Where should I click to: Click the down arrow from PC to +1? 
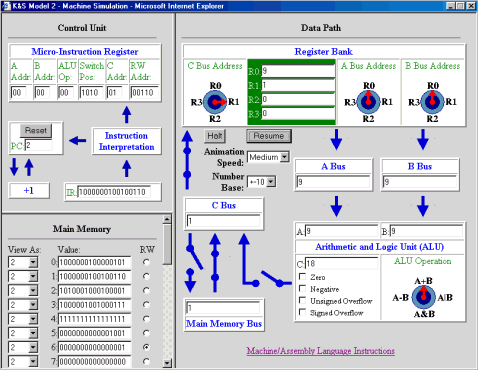[x=14, y=167]
